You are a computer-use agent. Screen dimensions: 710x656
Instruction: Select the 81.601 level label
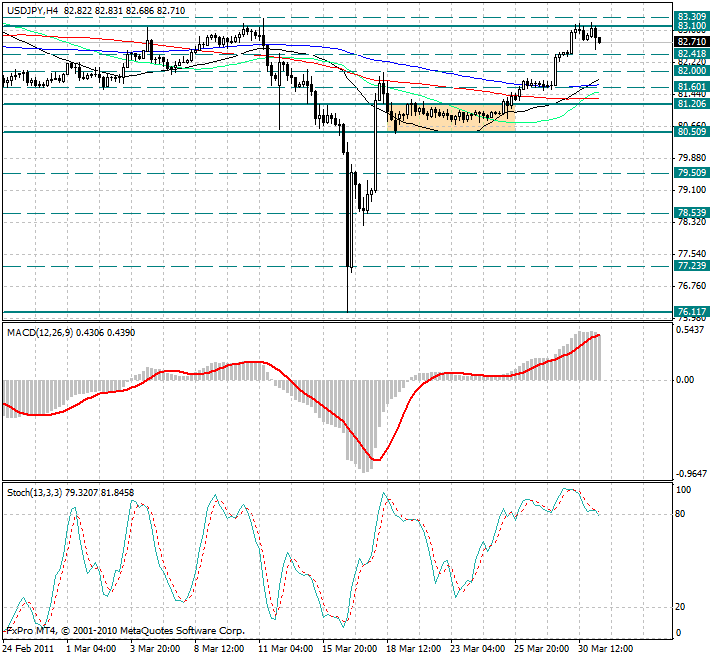(x=691, y=86)
